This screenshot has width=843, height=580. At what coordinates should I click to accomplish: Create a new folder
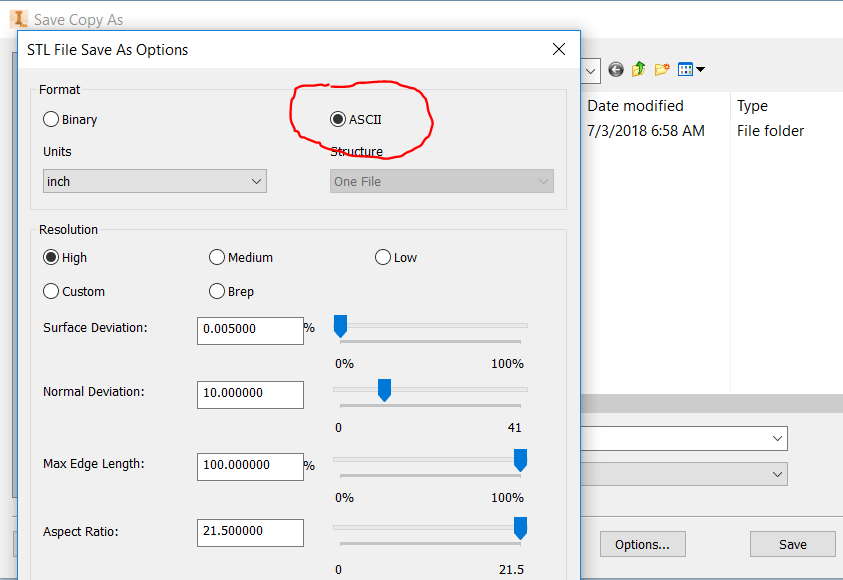coord(661,70)
